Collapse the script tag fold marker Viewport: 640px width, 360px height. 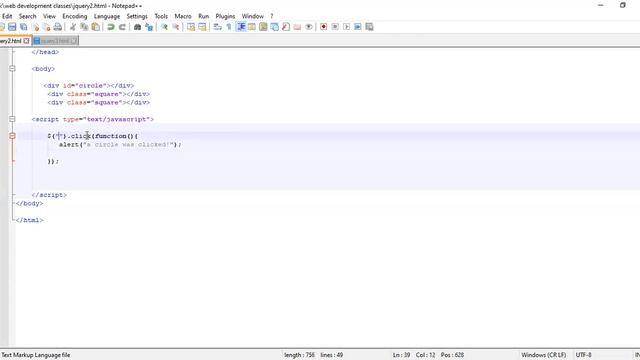[x=12, y=119]
